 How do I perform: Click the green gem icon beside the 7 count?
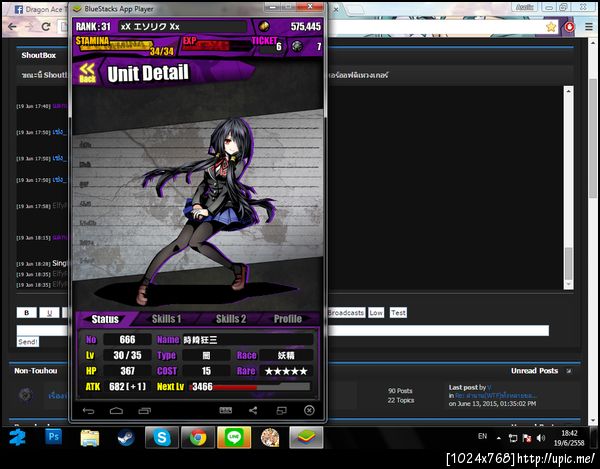297,46
